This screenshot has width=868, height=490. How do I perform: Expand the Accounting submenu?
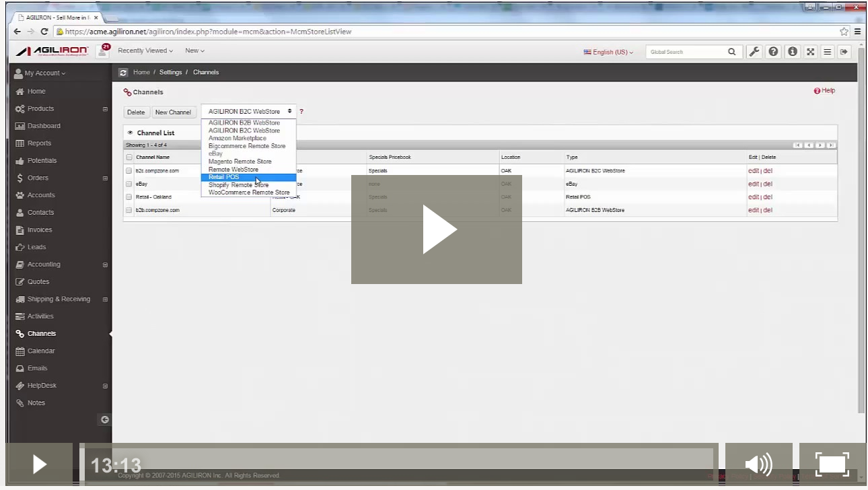105,265
